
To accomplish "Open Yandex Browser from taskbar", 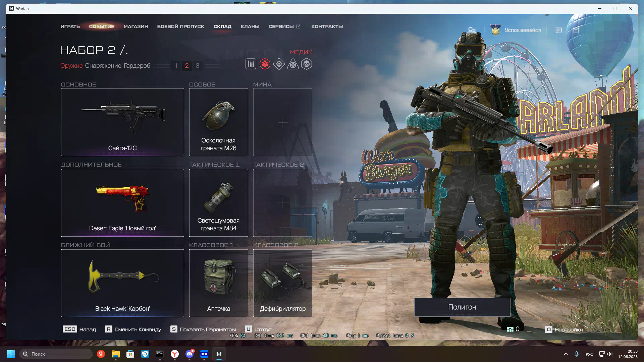I will pos(175,354).
